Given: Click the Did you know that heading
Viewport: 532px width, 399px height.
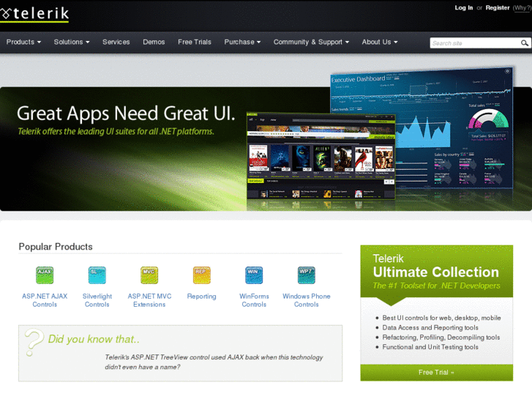Looking at the screenshot, I should click(94, 339).
